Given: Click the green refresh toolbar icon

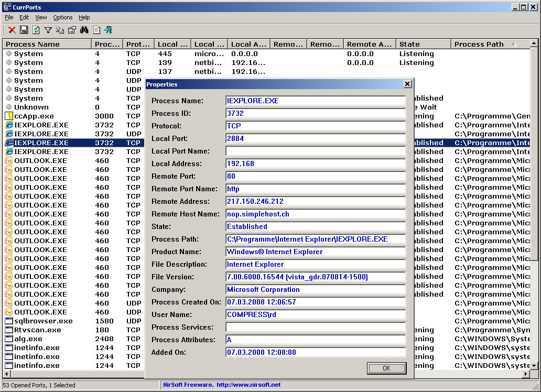Looking at the screenshot, I should click(x=36, y=30).
